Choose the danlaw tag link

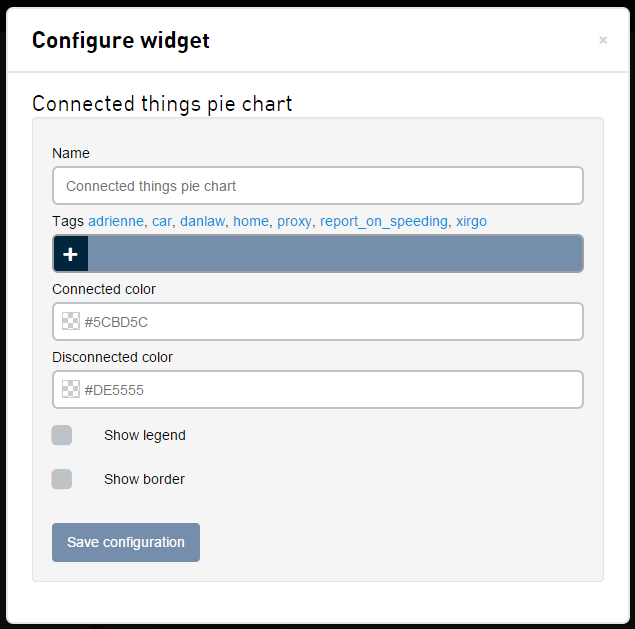tap(202, 221)
